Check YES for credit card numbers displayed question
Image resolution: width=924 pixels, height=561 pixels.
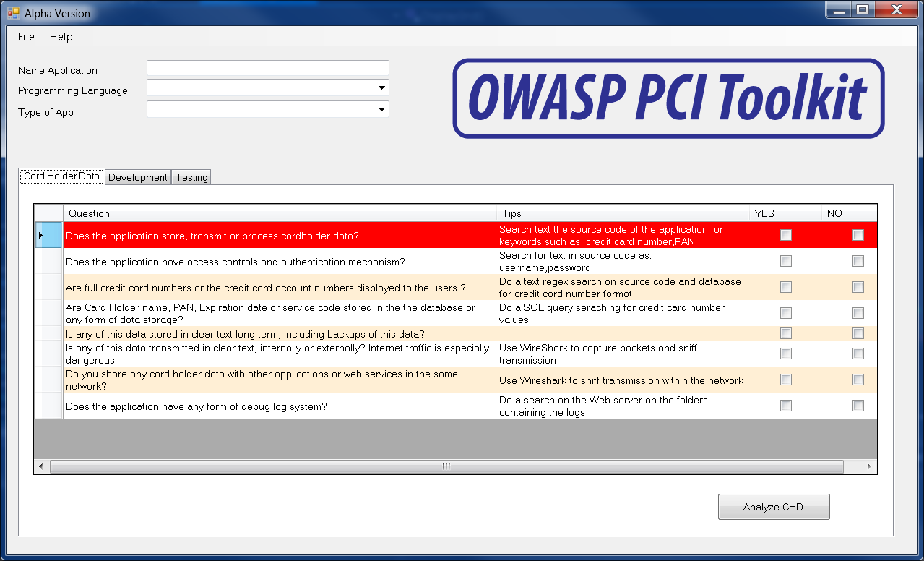(x=785, y=287)
